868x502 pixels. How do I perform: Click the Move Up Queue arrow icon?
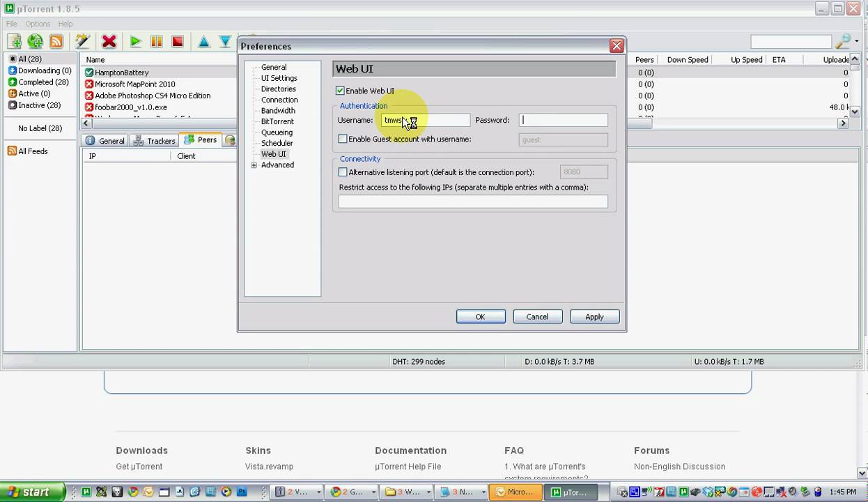pyautogui.click(x=203, y=42)
